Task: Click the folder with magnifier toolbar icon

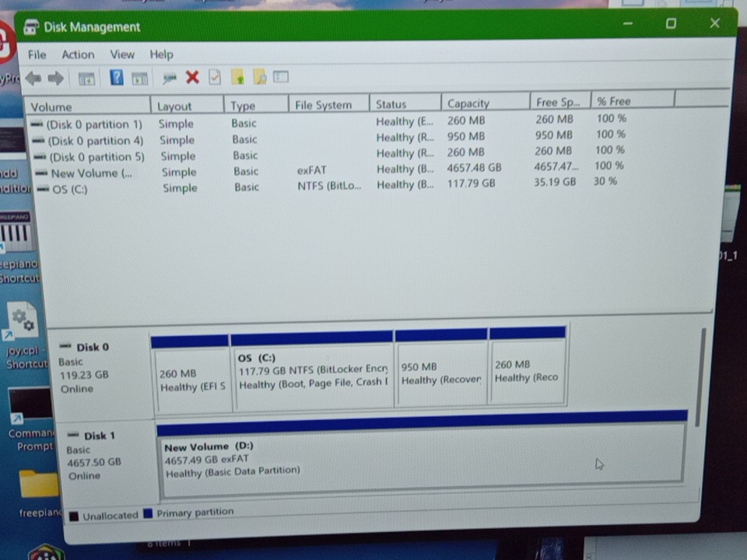Action: point(260,77)
